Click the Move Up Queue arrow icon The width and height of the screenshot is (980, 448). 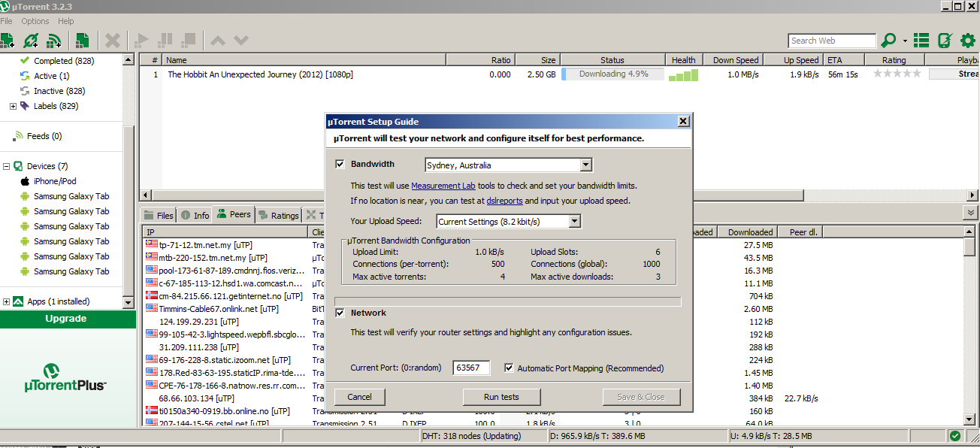coord(218,41)
